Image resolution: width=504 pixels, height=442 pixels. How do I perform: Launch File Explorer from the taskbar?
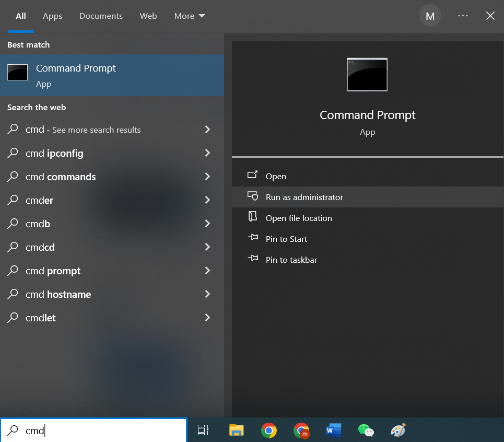[x=236, y=430]
